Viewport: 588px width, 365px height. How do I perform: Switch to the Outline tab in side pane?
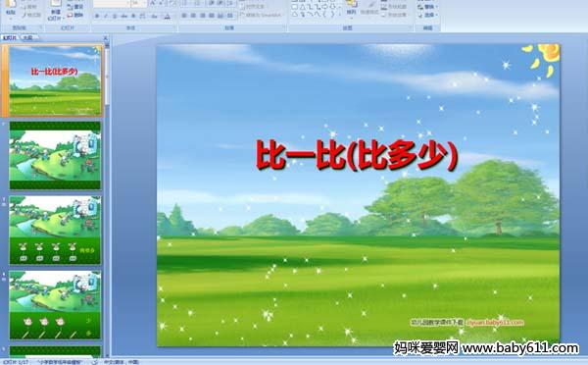(27, 37)
